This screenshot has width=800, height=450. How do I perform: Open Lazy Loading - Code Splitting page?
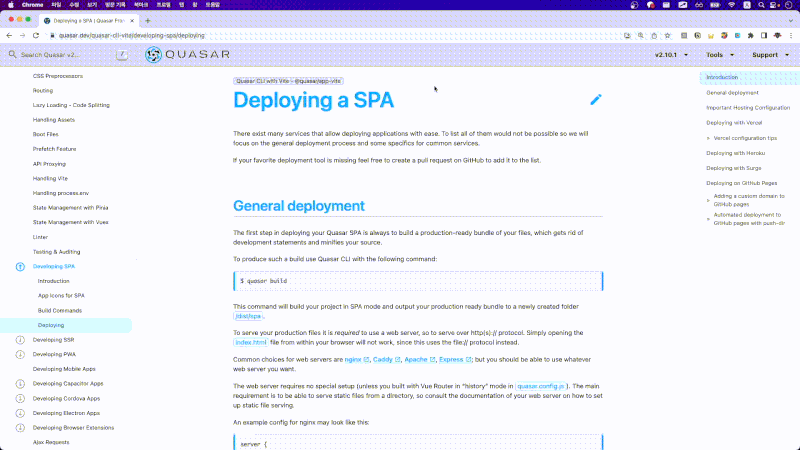click(x=71, y=105)
